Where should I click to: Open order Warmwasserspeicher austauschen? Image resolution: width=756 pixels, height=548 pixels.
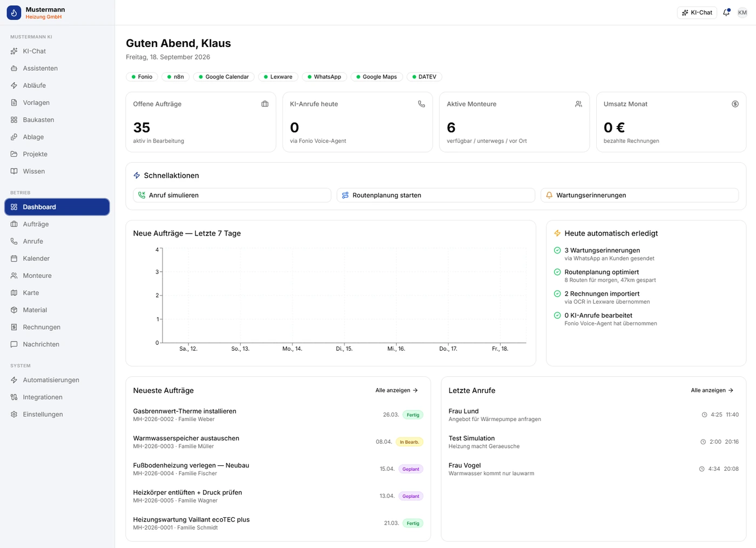(x=278, y=442)
